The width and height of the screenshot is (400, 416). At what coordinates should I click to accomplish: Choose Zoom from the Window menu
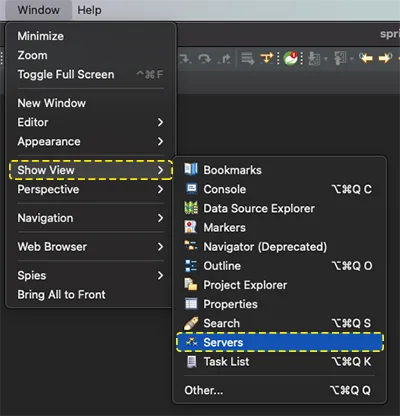coord(90,55)
